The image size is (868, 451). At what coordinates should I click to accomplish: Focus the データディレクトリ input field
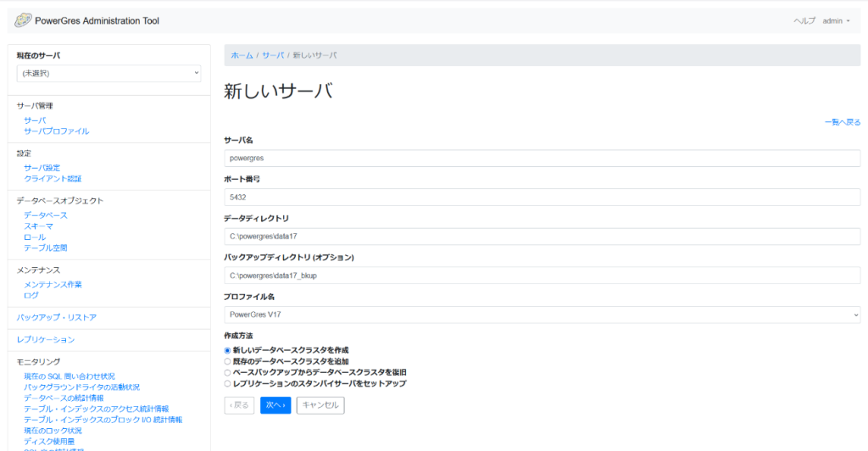(542, 237)
